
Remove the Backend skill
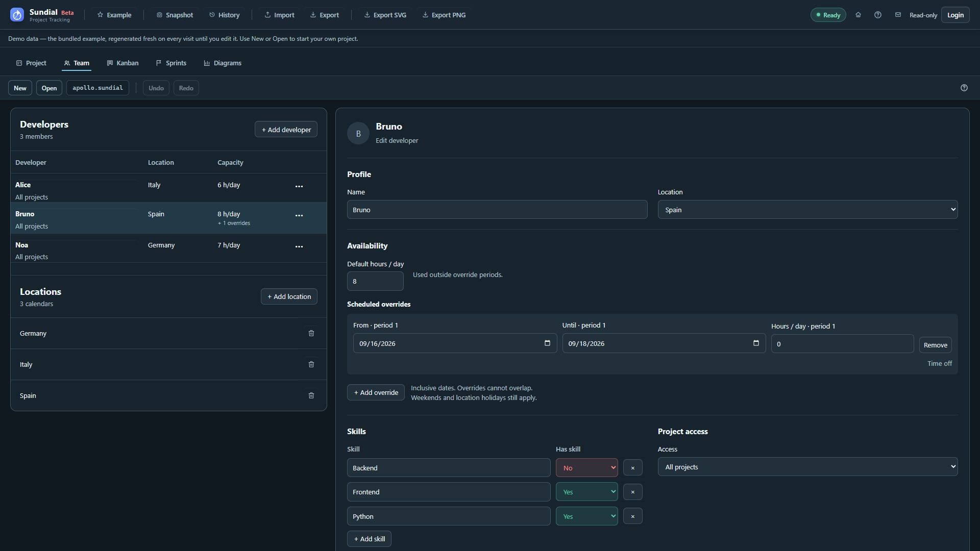[x=633, y=468]
